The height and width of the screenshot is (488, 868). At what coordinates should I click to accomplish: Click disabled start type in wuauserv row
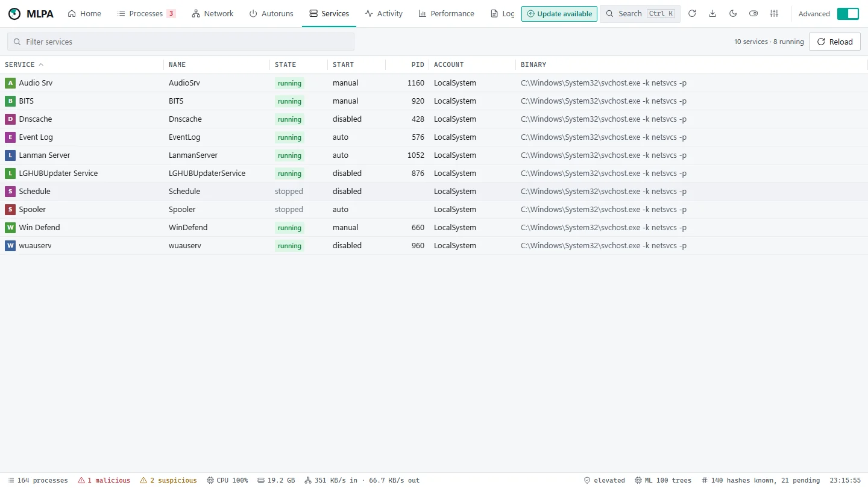tap(347, 246)
